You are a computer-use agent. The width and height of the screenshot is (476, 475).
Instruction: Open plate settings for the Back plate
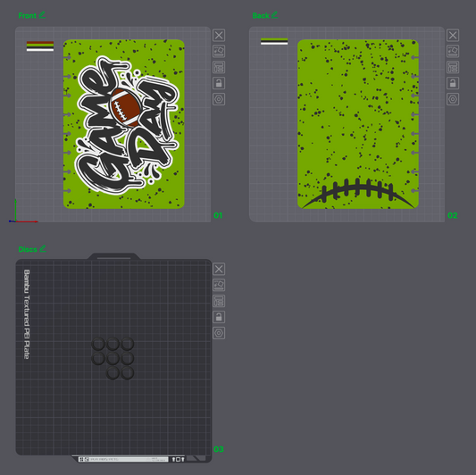[453, 99]
